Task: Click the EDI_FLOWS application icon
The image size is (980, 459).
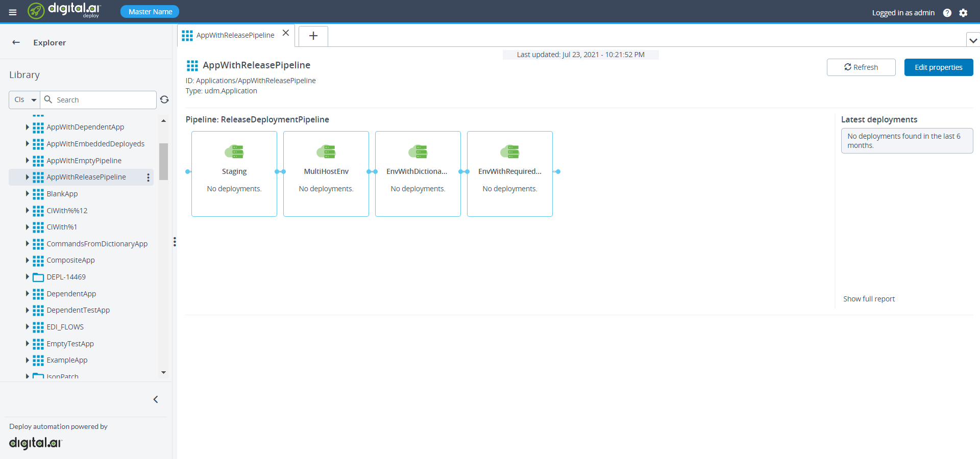Action: [38, 327]
